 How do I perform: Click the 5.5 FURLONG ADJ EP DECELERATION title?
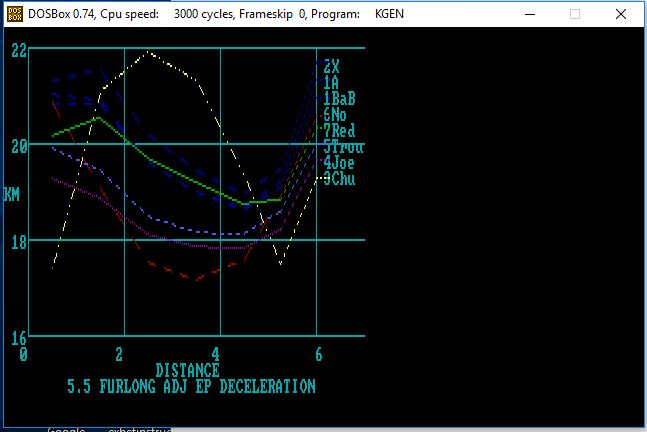[x=191, y=386]
